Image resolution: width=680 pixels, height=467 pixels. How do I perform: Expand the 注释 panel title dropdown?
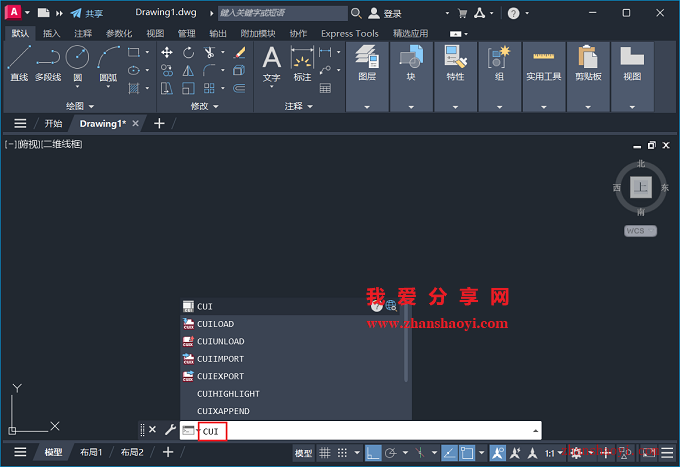tap(299, 106)
